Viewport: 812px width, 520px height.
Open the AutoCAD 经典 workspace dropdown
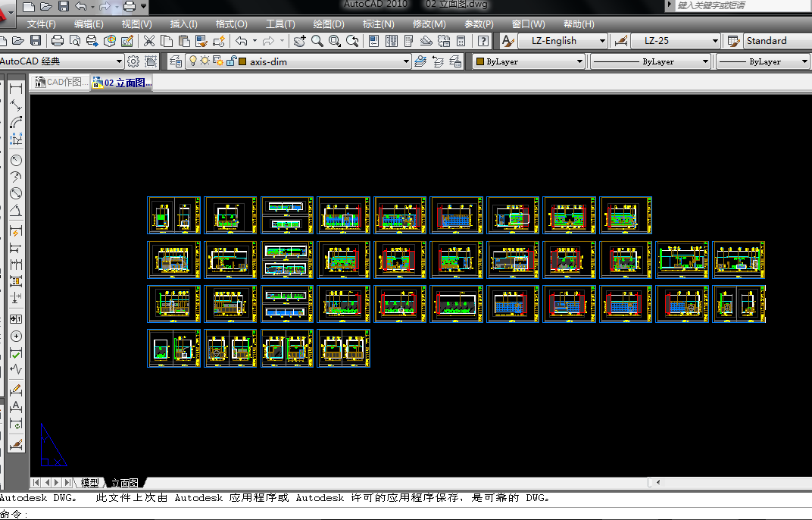pyautogui.click(x=61, y=61)
